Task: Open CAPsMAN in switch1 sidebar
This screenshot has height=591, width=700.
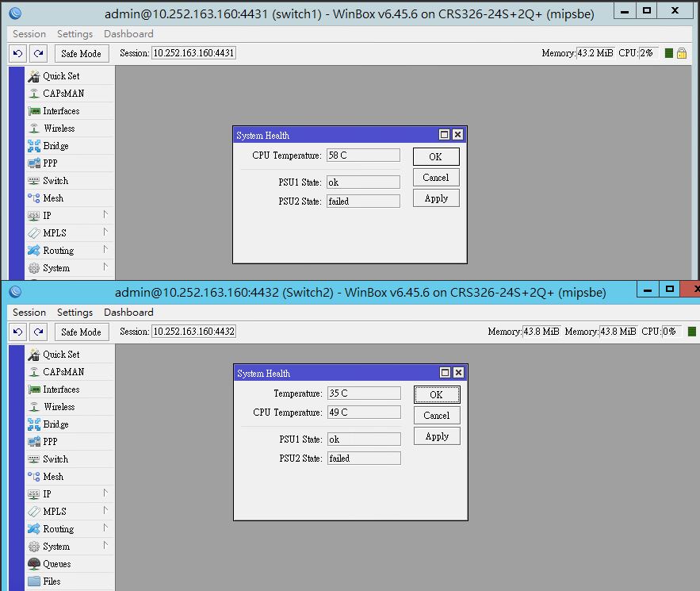Action: 70,94
